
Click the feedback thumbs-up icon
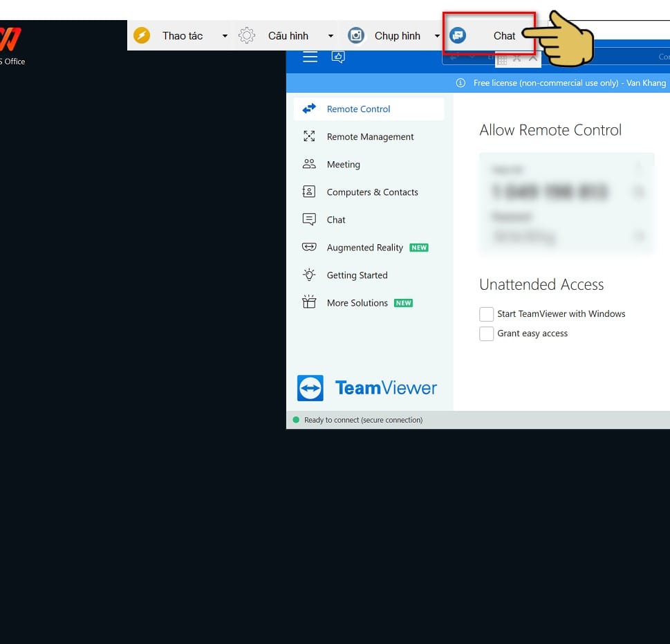[338, 57]
